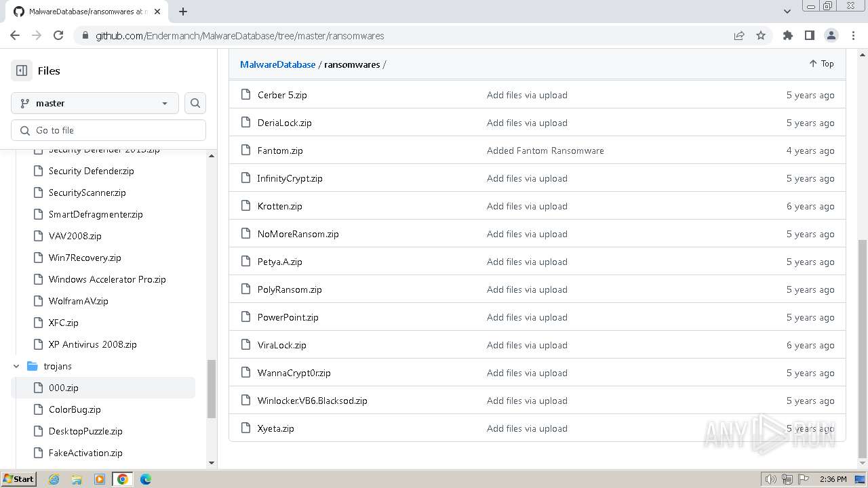Open WannaCrypt0r.zip file
The width and height of the screenshot is (868, 488).
(x=294, y=373)
